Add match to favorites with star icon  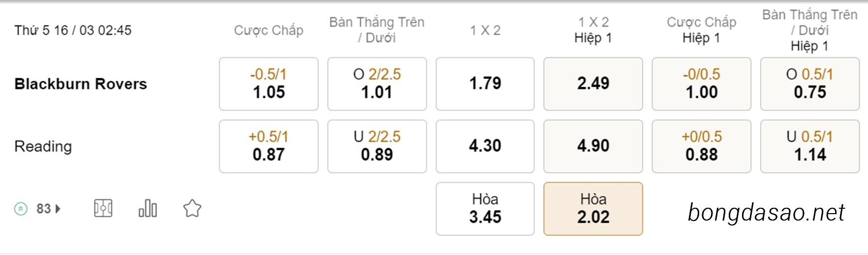click(x=192, y=209)
